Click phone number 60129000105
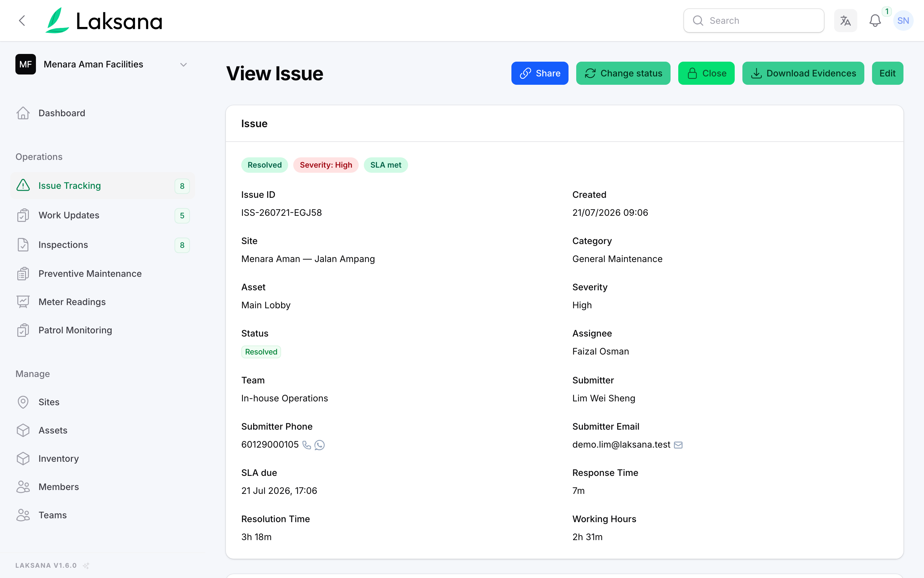The width and height of the screenshot is (924, 578). 269,445
